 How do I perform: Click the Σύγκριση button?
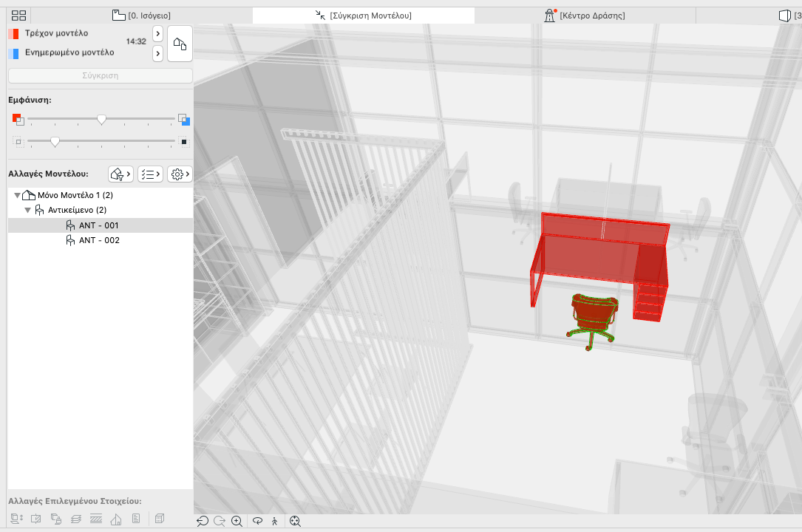tap(101, 75)
